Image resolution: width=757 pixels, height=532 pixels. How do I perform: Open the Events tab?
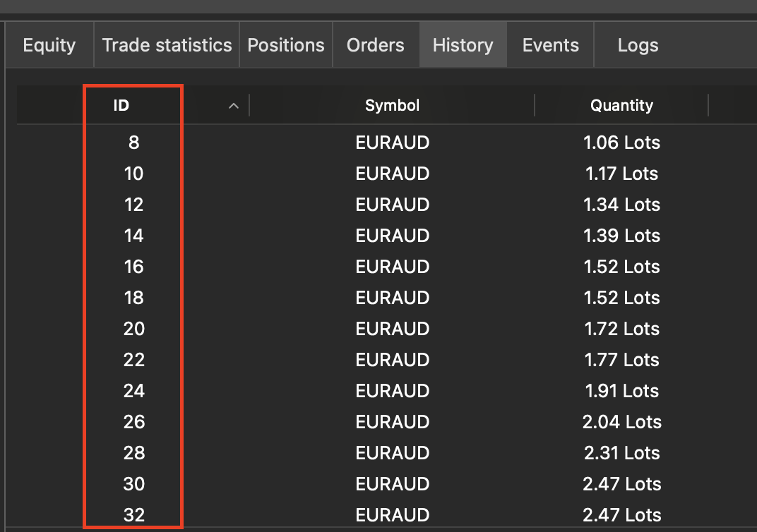click(x=550, y=45)
